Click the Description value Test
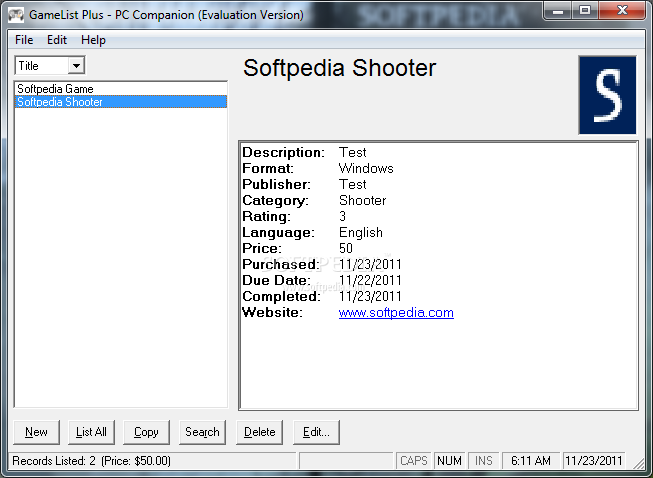This screenshot has width=653, height=478. (352, 152)
